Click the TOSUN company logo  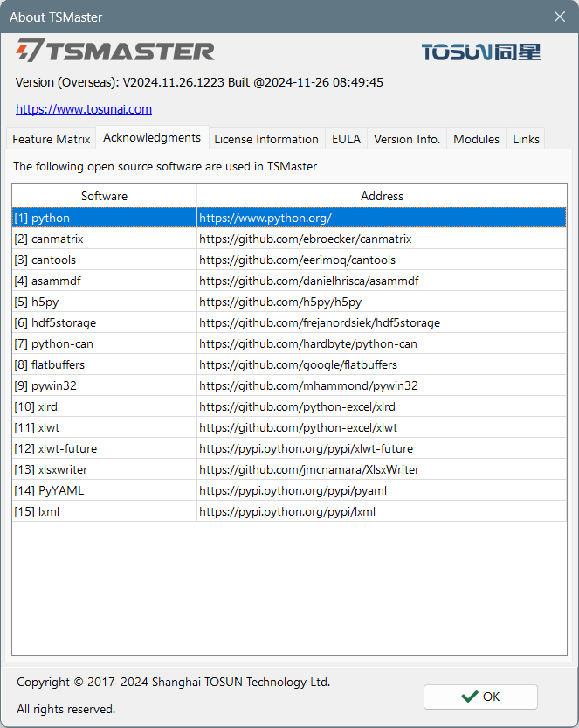[x=481, y=52]
